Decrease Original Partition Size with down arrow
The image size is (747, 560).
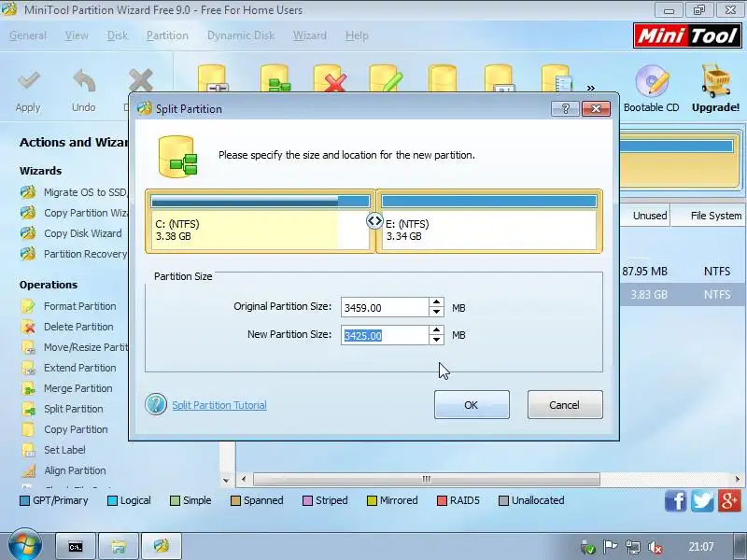pyautogui.click(x=436, y=313)
